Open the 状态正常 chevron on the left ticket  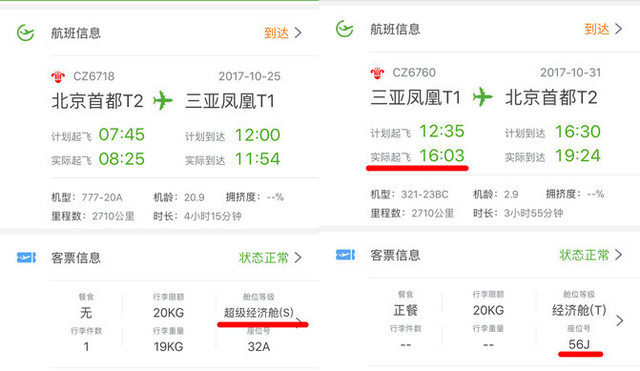point(298,258)
